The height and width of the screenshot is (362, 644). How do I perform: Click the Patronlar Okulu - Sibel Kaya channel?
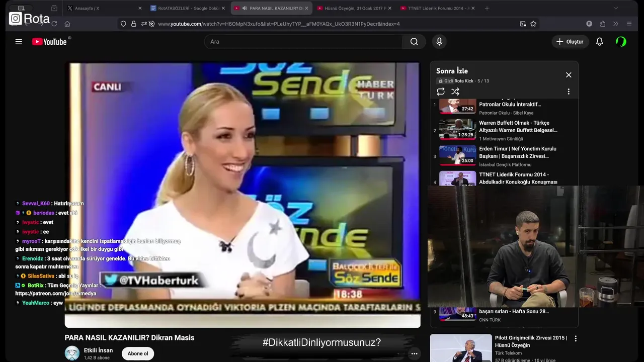click(x=506, y=113)
